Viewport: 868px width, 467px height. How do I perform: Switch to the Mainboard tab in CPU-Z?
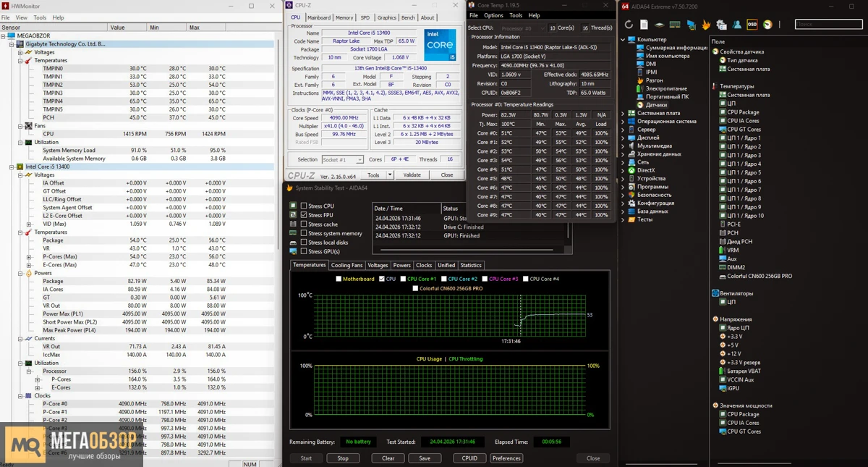pos(319,17)
